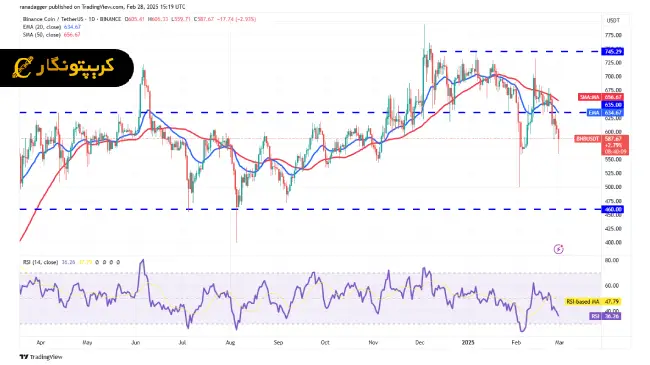The height and width of the screenshot is (365, 650).
Task: Select the Binance Coin / TetherUS symbol title
Action: pyautogui.click(x=72, y=19)
